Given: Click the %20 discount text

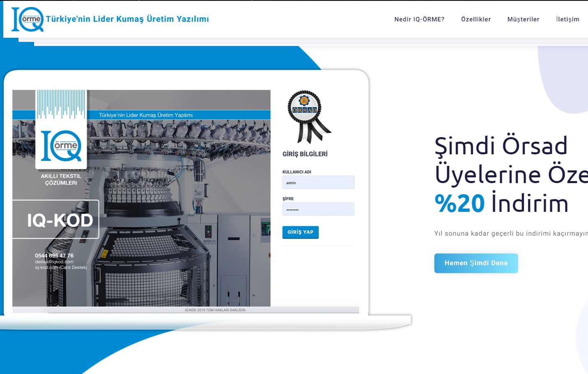Looking at the screenshot, I should click(459, 203).
